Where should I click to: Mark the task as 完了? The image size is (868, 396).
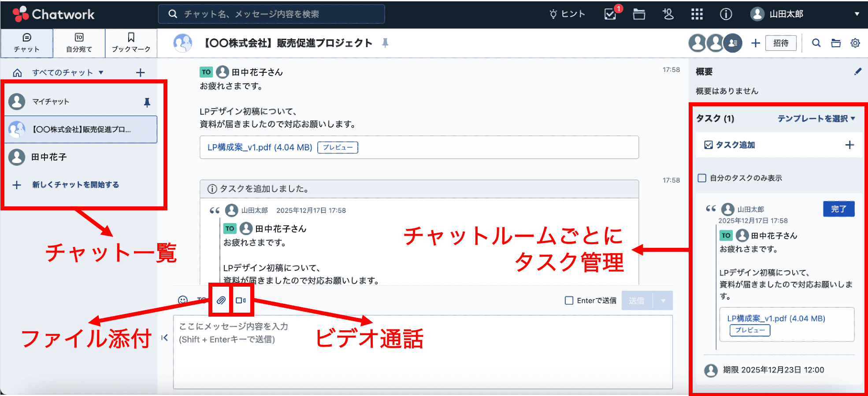(x=838, y=209)
